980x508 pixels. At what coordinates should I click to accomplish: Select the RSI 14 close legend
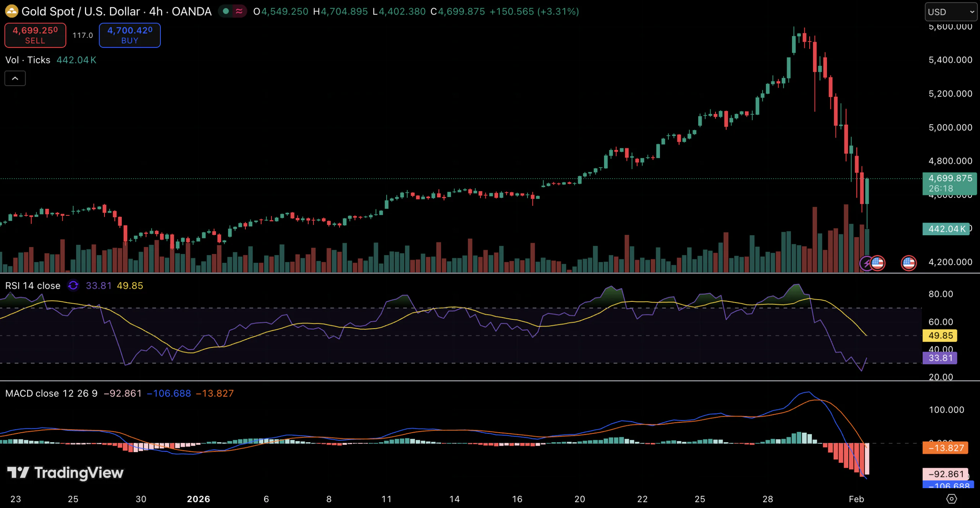(33, 286)
